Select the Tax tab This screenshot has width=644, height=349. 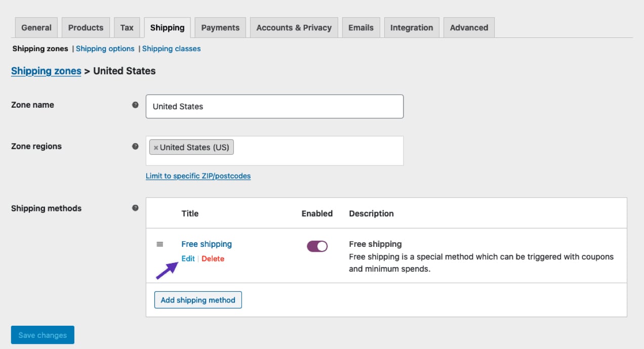tap(127, 27)
